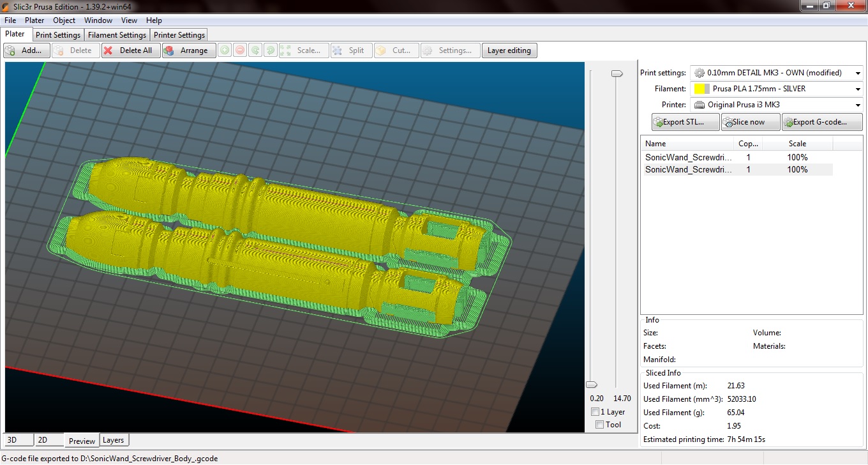Click the Export STL... button
Viewport: 868px width, 465px height.
[685, 122]
